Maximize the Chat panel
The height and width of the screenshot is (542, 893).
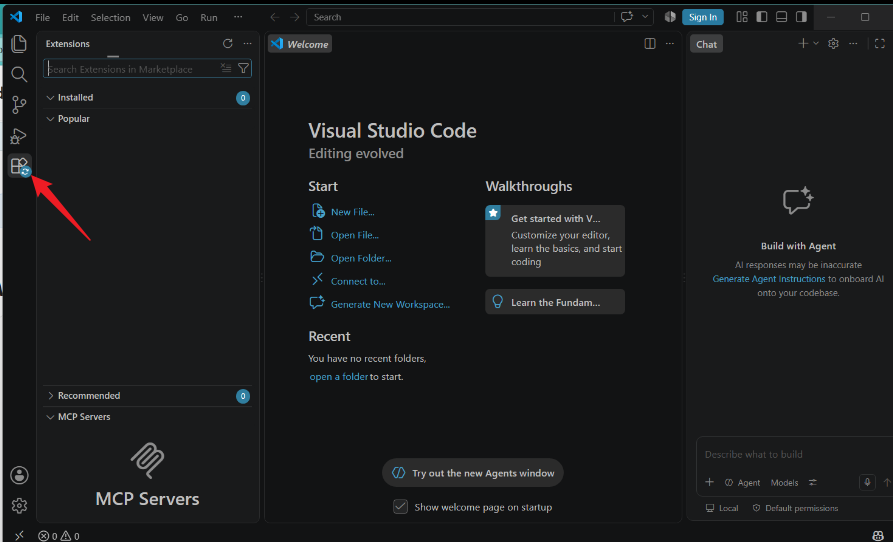click(x=880, y=44)
